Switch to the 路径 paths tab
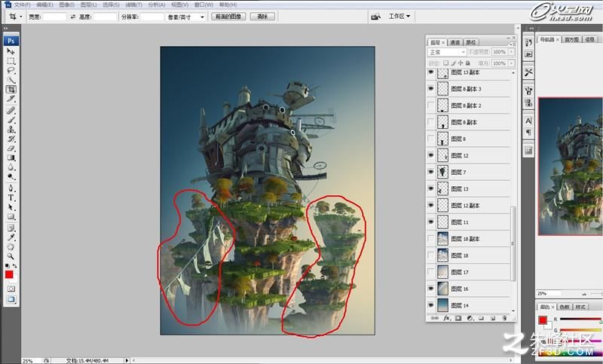 pos(470,42)
